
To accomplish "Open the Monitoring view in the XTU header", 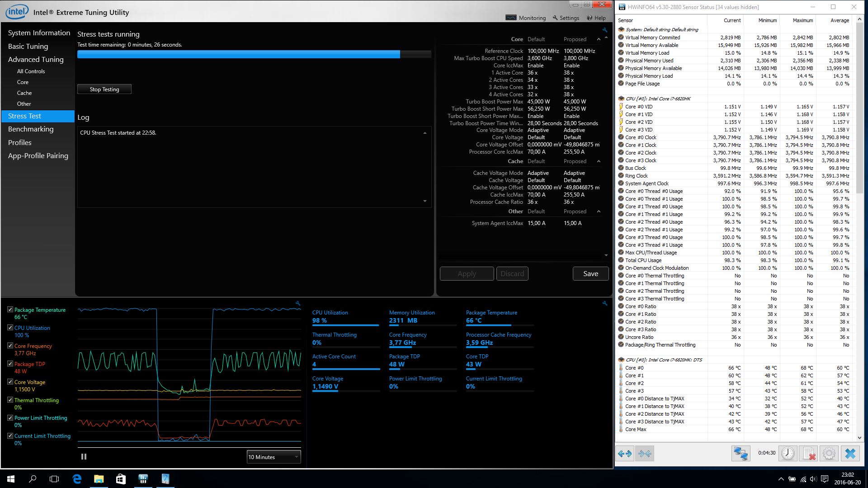I will point(526,18).
